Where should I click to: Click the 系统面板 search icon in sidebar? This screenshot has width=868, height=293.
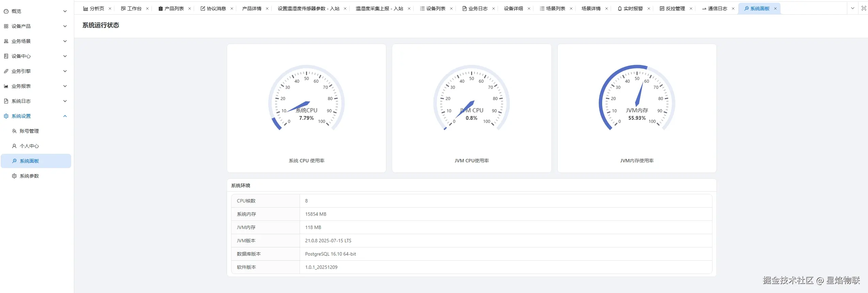(14, 161)
